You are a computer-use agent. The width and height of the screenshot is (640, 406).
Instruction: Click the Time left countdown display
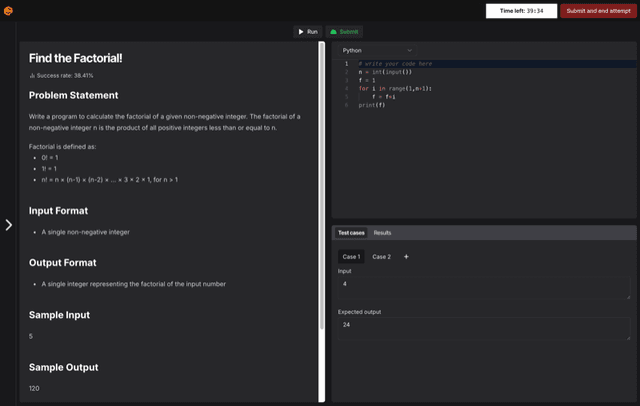coord(521,11)
